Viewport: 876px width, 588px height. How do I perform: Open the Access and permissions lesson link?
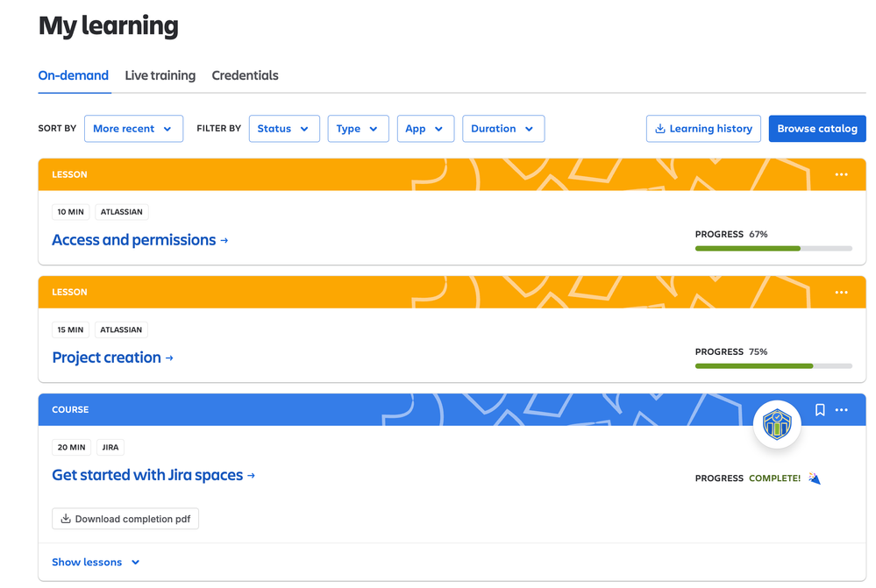(139, 240)
